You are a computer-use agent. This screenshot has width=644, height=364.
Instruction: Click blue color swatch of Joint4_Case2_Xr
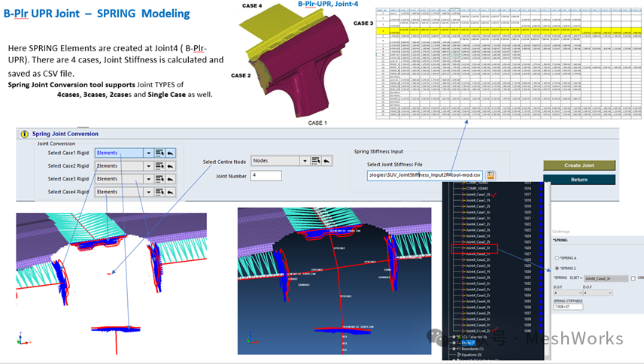(540, 248)
